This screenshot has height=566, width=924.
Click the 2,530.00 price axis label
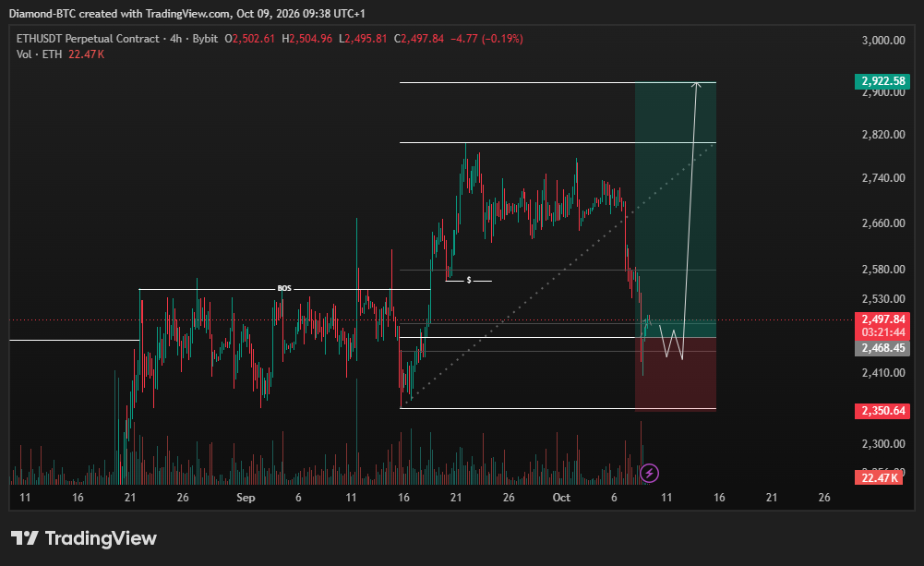(x=883, y=299)
